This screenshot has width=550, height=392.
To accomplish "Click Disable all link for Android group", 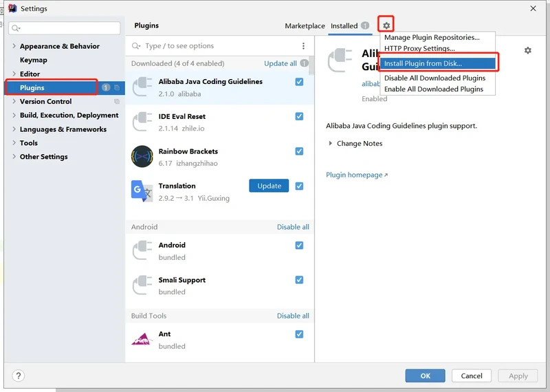I will tap(293, 227).
